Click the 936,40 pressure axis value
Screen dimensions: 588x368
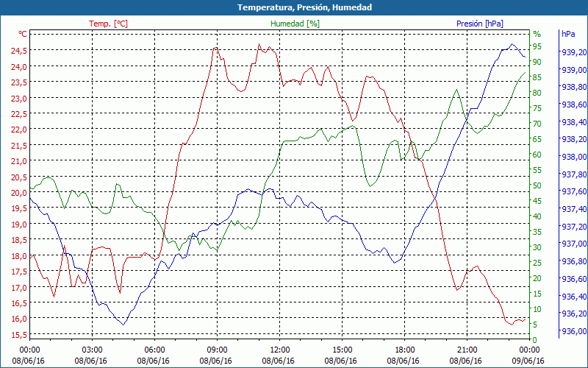click(x=574, y=297)
